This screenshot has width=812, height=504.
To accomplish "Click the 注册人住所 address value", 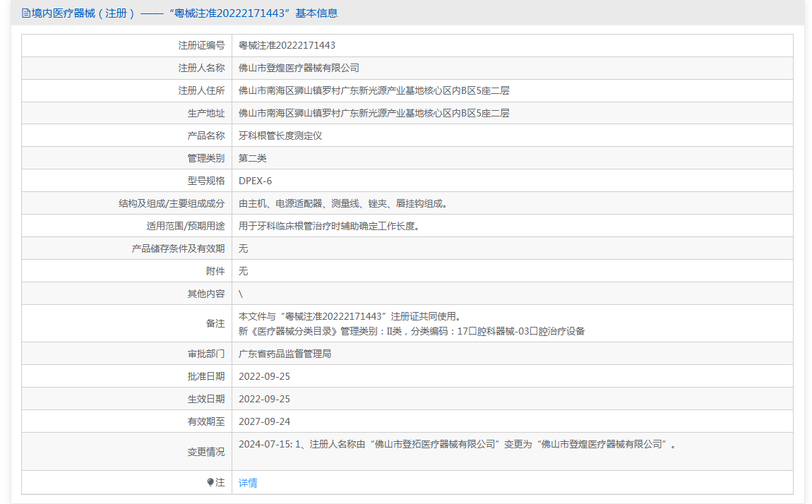I will [x=374, y=90].
